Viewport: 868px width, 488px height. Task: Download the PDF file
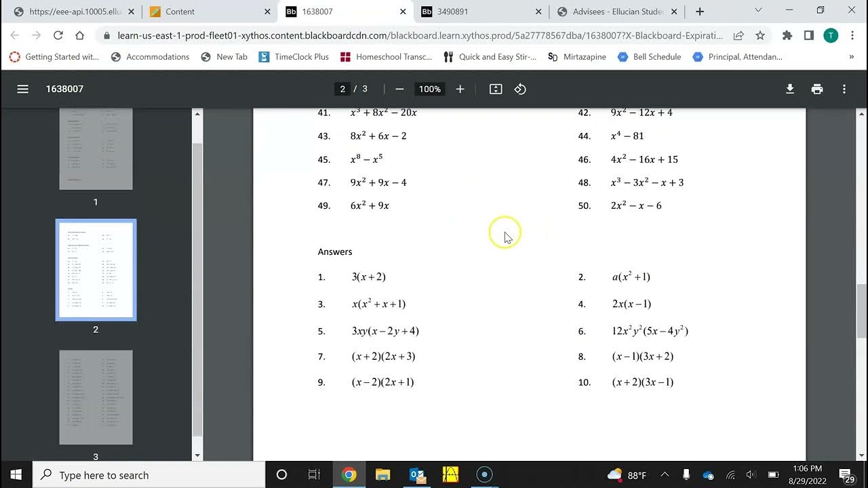pyautogui.click(x=790, y=89)
